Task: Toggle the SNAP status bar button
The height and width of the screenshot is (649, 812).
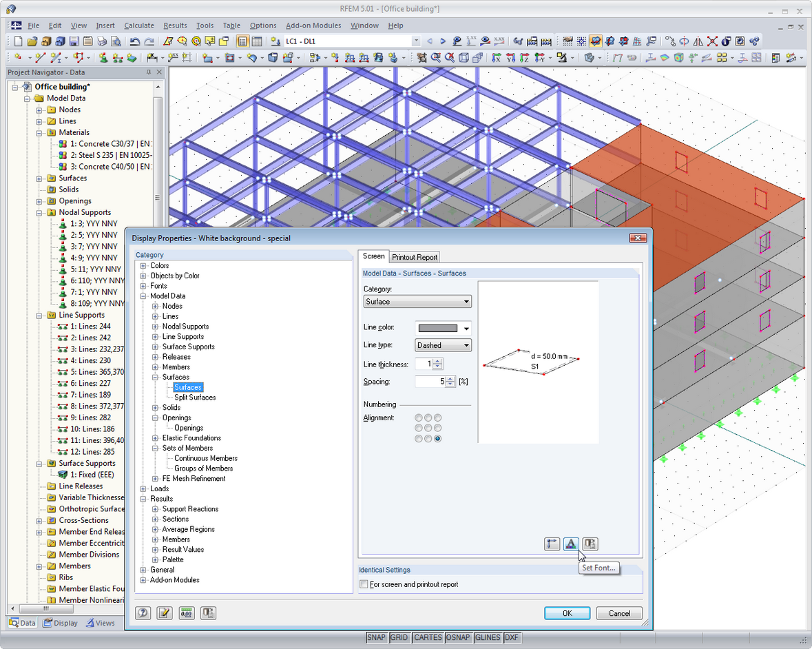Action: 376,637
